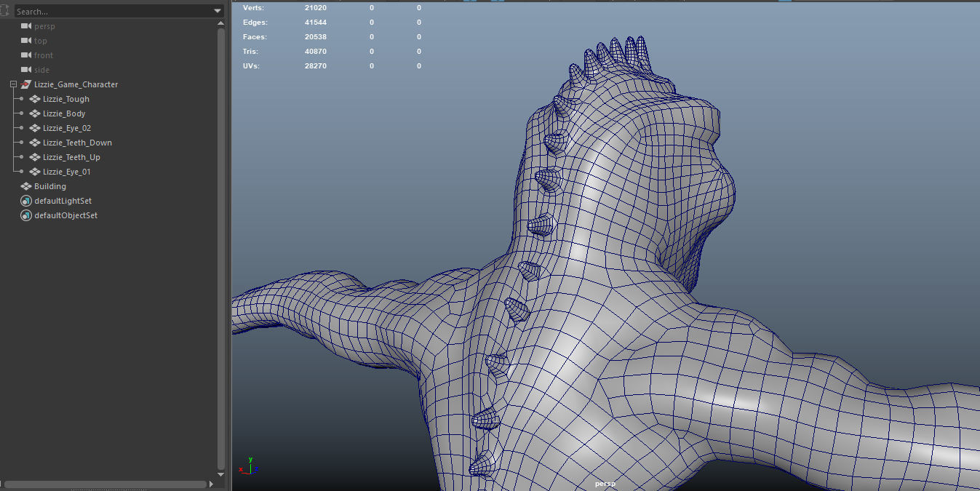
Task: Select the Lizzie_Game_Character node
Action: [x=76, y=84]
